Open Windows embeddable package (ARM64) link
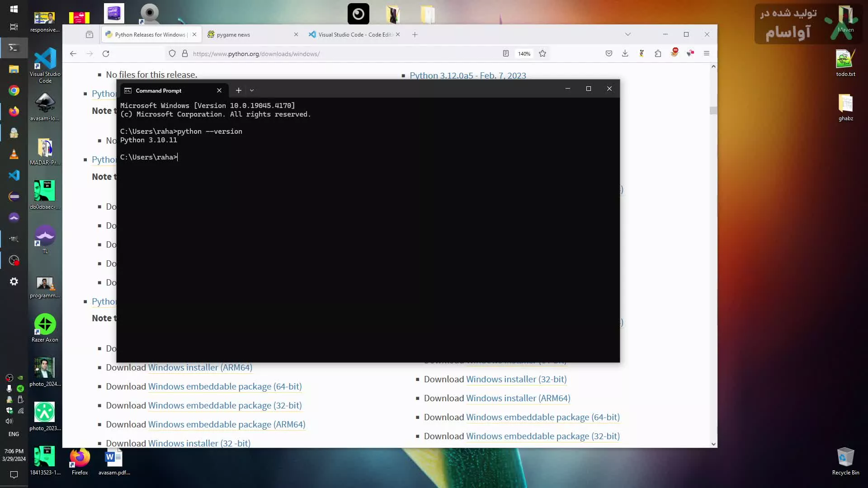Image resolution: width=868 pixels, height=488 pixels. point(227,424)
